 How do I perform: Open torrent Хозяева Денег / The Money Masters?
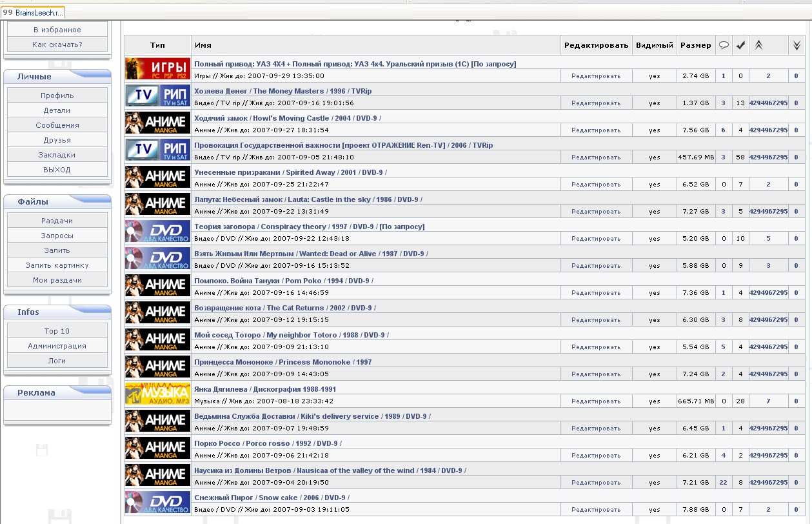click(282, 91)
